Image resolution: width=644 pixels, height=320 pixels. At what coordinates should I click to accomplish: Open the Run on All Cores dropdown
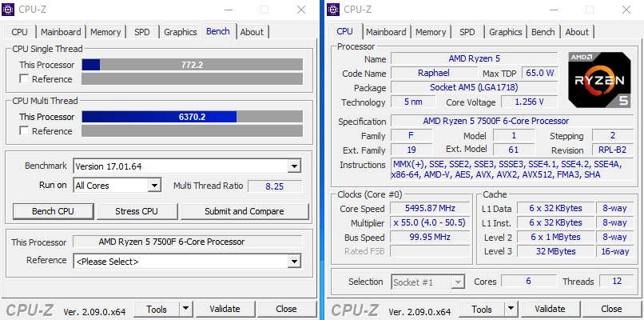tap(154, 186)
